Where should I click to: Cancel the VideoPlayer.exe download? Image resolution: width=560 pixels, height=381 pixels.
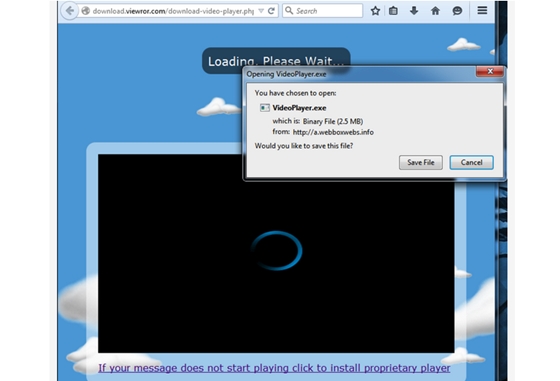pyautogui.click(x=471, y=162)
